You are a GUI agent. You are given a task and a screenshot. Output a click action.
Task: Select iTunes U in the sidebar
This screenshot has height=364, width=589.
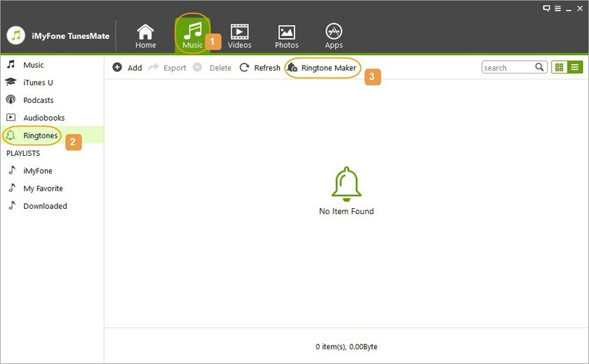(x=52, y=82)
